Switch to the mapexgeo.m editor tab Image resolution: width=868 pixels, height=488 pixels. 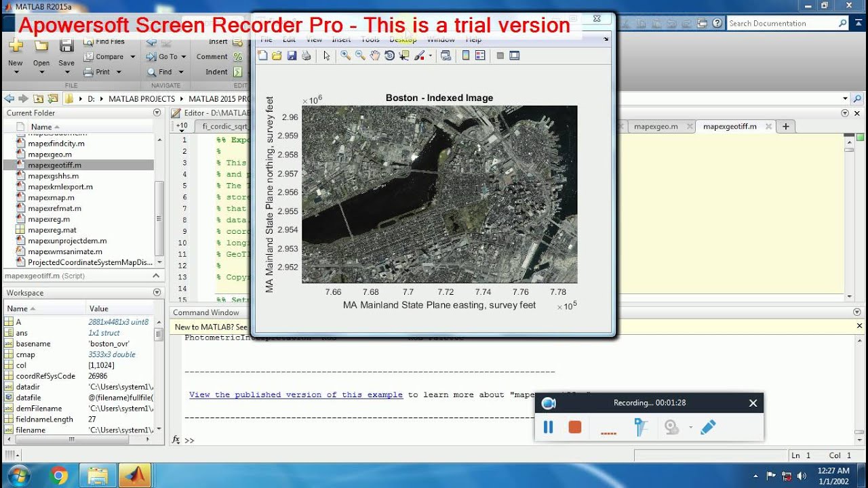tap(656, 126)
